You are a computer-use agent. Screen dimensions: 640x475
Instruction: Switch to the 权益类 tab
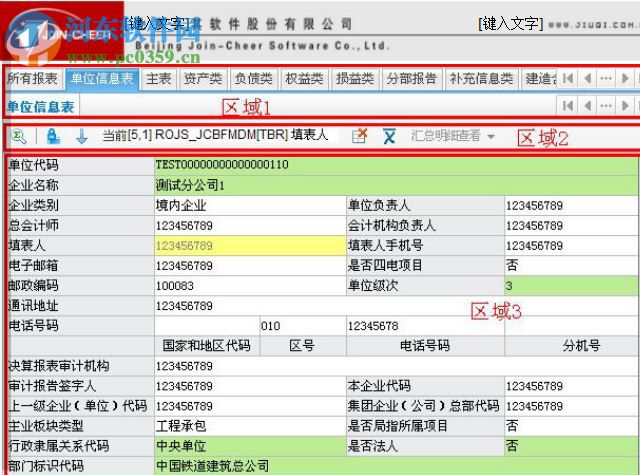pyautogui.click(x=304, y=78)
